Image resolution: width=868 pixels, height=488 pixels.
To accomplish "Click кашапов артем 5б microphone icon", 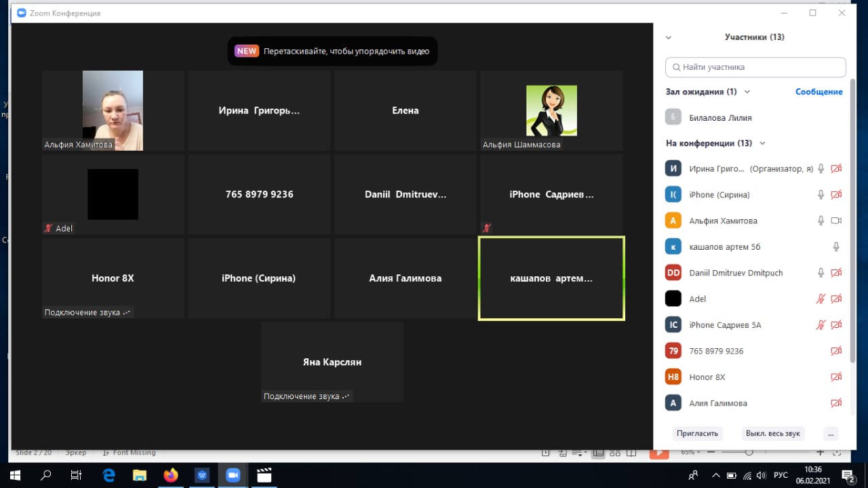I will click(836, 247).
